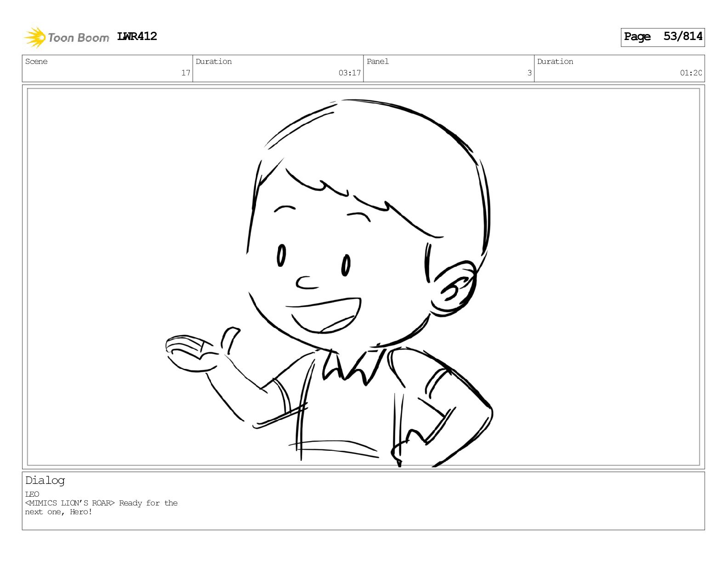Select the LWR412 project title
This screenshot has height=563, width=728.
click(x=137, y=36)
